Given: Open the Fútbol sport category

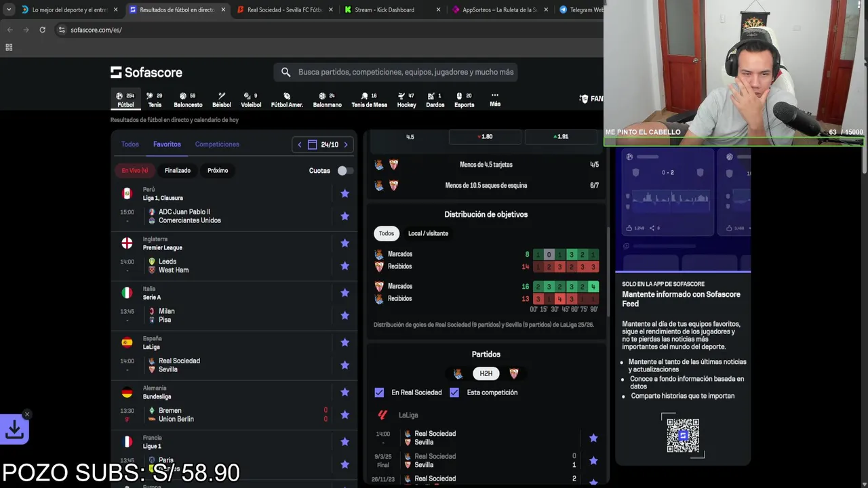Looking at the screenshot, I should [125, 100].
